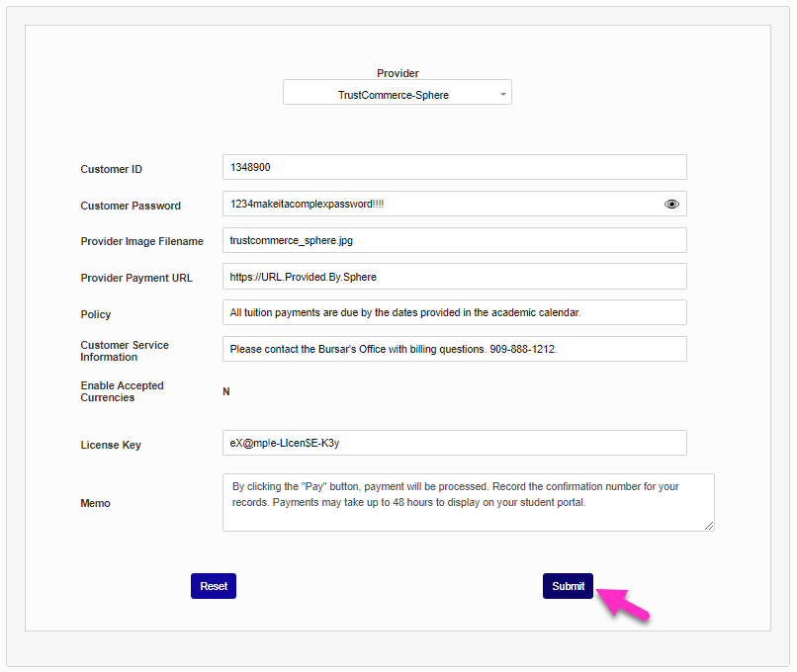797x672 pixels.
Task: Toggle Enable Accepted Currencies from N
Action: [x=225, y=391]
